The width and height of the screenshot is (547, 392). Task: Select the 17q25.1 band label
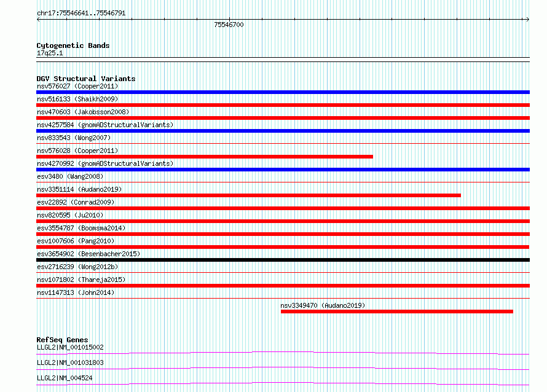(50, 53)
